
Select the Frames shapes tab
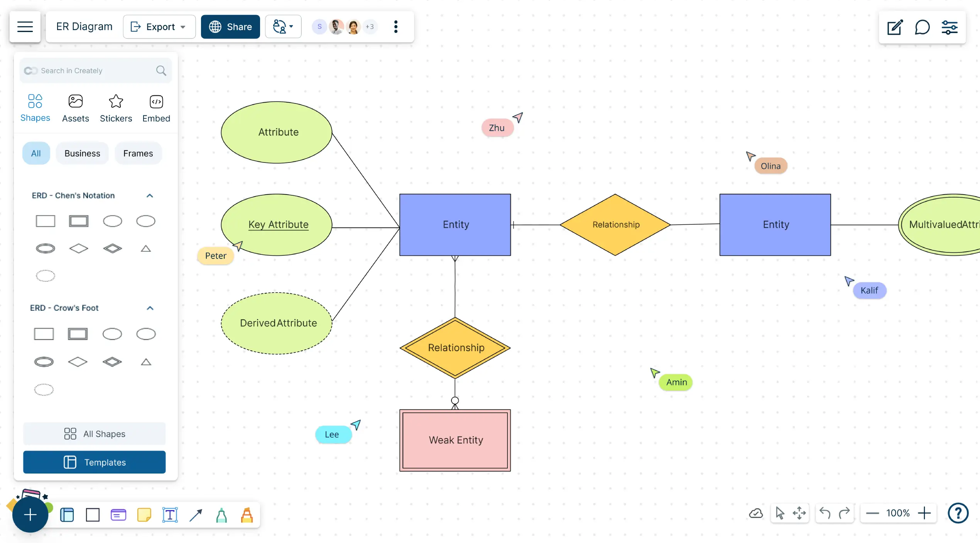[x=138, y=153]
